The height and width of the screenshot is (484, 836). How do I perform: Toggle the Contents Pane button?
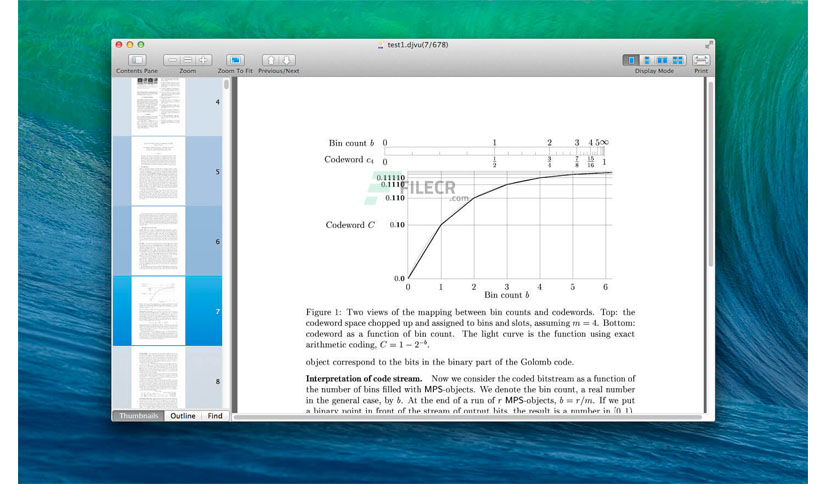point(137,60)
